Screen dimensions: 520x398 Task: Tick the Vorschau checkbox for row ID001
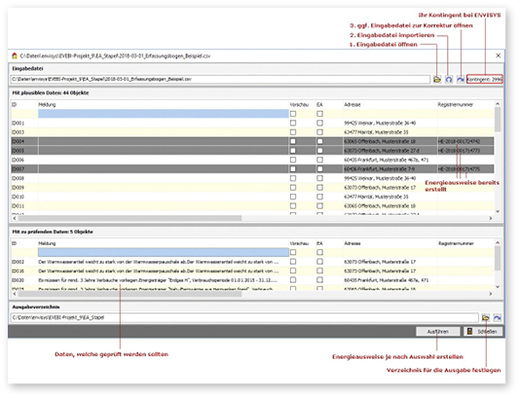(293, 123)
